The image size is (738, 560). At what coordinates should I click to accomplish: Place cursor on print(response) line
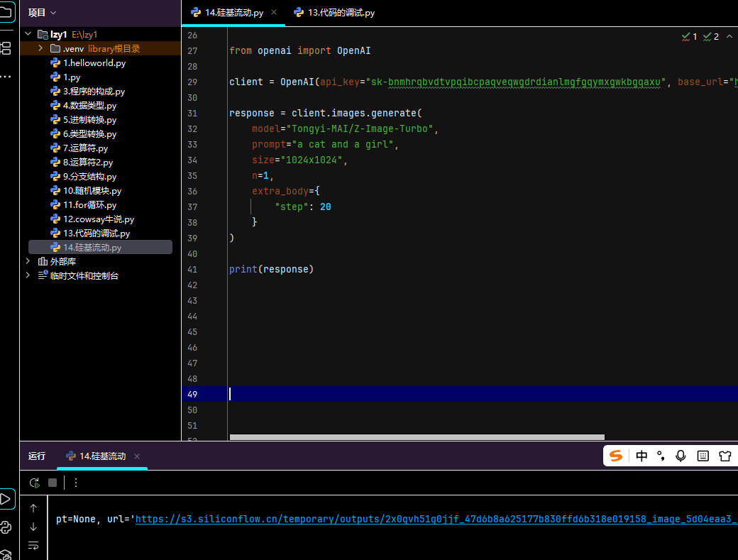click(271, 269)
